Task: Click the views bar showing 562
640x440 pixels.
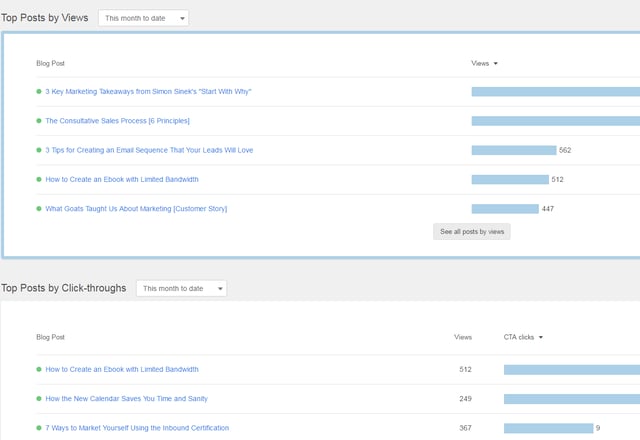Action: [513, 150]
